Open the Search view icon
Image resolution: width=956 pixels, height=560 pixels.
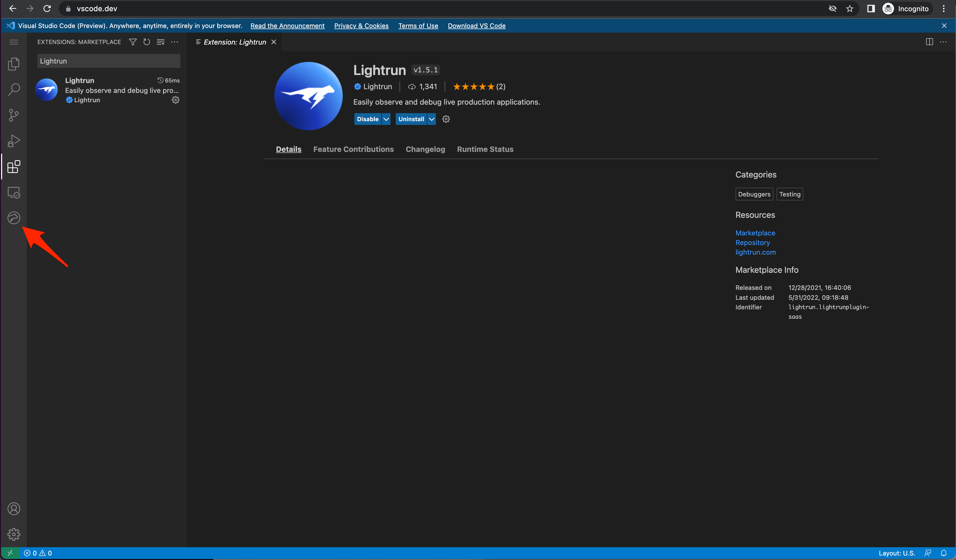coord(14,89)
